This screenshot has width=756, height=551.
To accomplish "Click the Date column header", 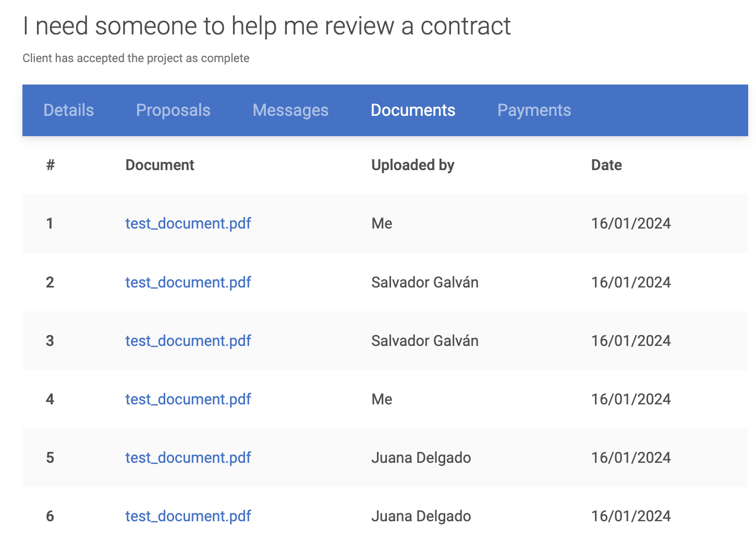I will (x=606, y=165).
